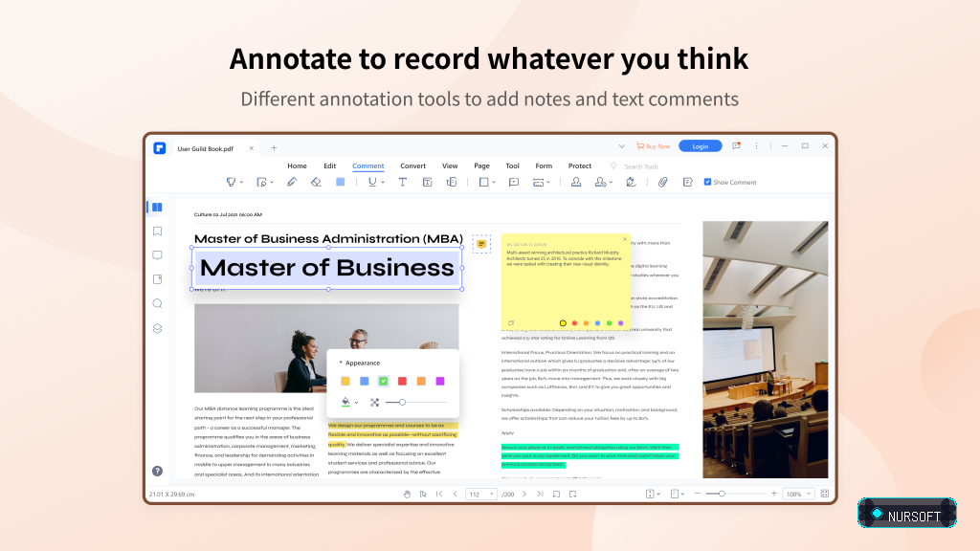
Task: Close the User Guild Book.pdf tab
Action: point(252,148)
